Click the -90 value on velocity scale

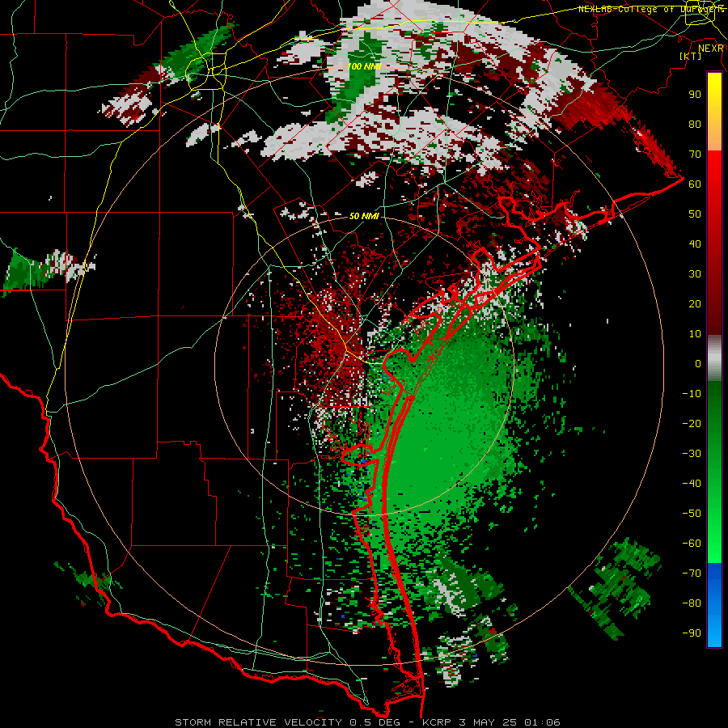click(692, 633)
